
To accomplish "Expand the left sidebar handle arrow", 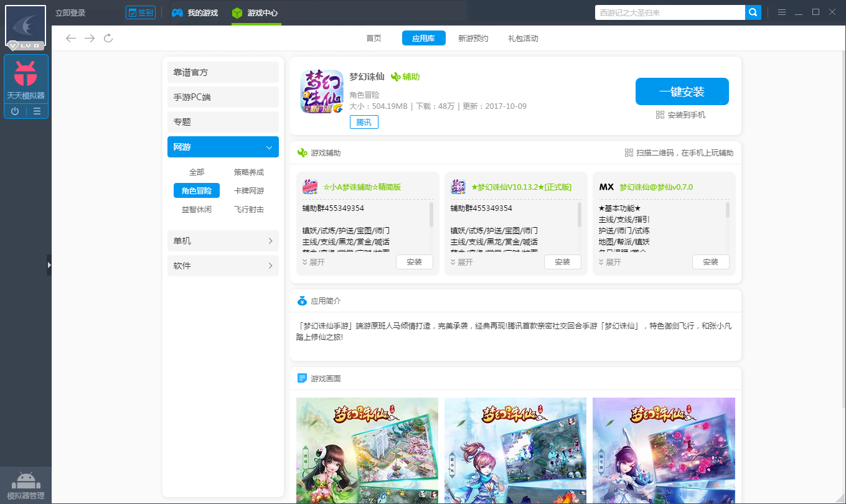I will click(49, 265).
